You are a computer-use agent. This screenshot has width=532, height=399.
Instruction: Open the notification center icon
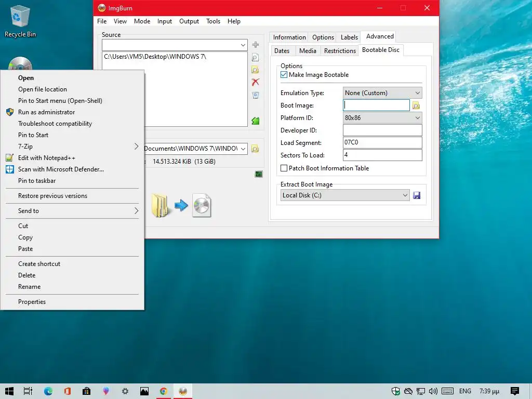[x=514, y=391]
